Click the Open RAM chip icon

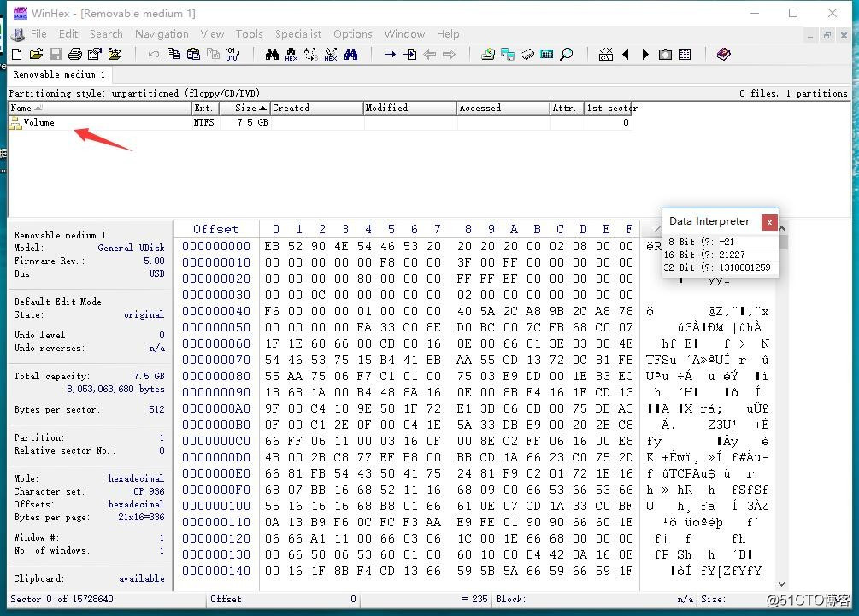tap(527, 54)
